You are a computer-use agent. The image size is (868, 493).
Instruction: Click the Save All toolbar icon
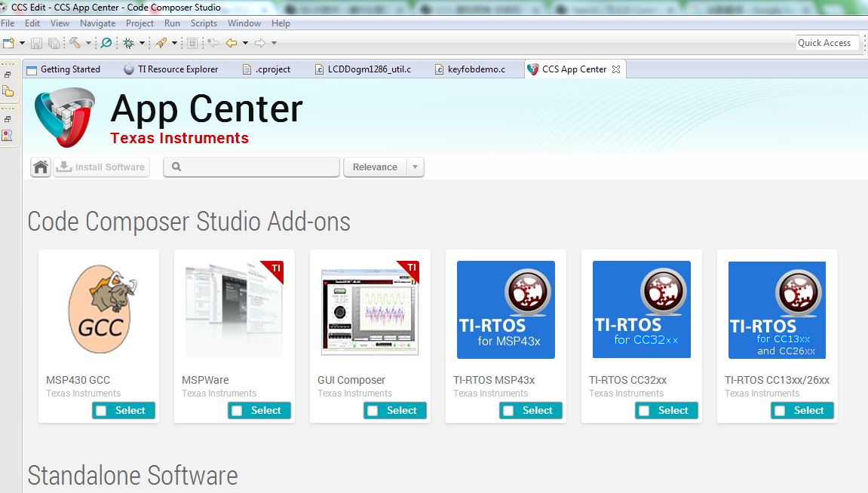click(54, 43)
